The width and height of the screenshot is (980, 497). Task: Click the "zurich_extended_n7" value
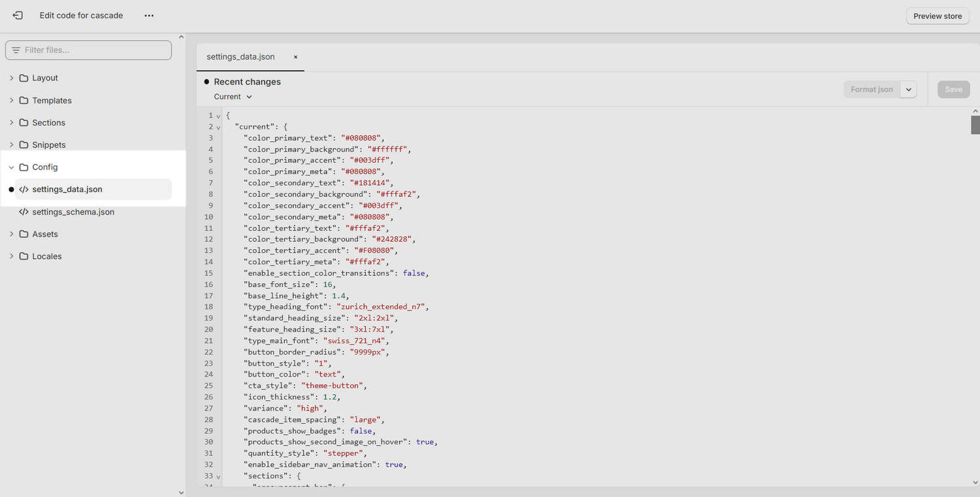pos(382,307)
